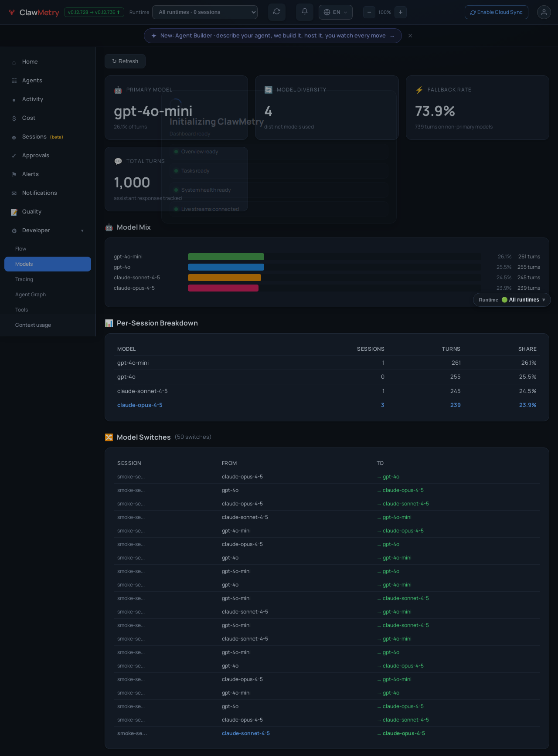Click the SHARE column header
Image resolution: width=558 pixels, height=756 pixels.
pyautogui.click(x=527, y=349)
